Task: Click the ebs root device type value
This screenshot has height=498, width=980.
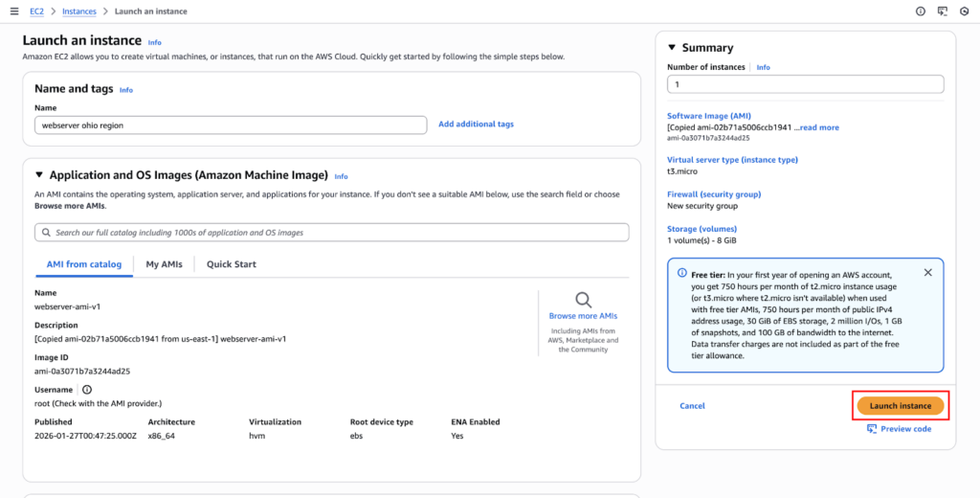Action: pyautogui.click(x=356, y=436)
